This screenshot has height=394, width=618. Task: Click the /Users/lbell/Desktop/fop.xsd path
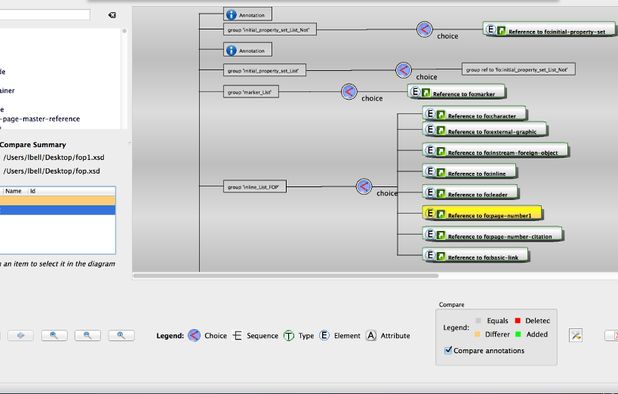pos(52,171)
